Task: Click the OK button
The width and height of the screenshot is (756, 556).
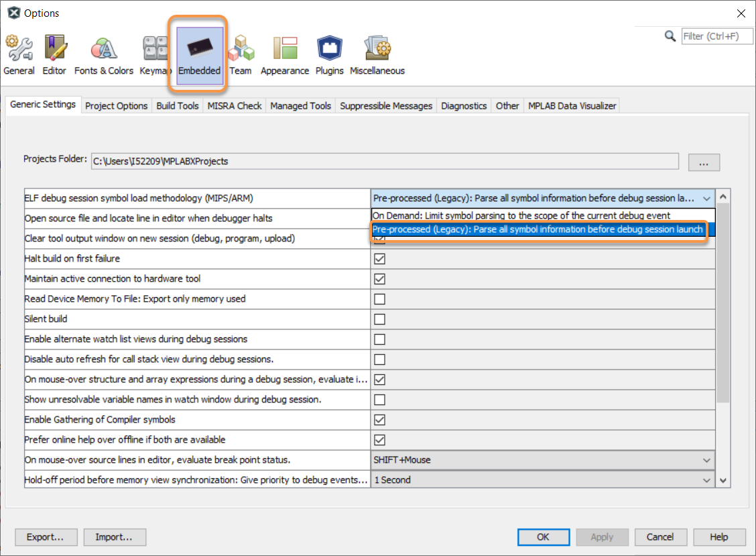Action: [544, 537]
